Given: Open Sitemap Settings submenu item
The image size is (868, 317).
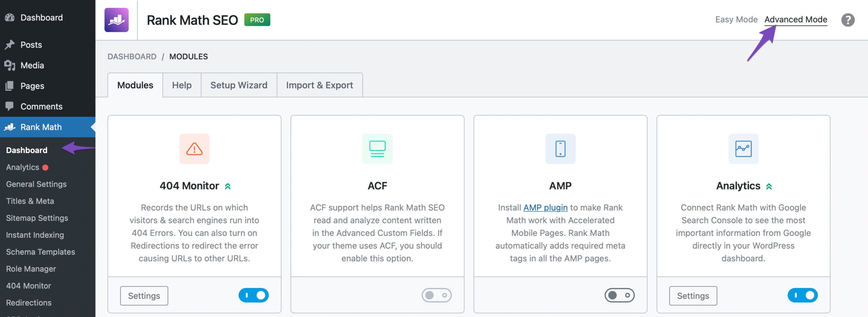Looking at the screenshot, I should (x=37, y=218).
